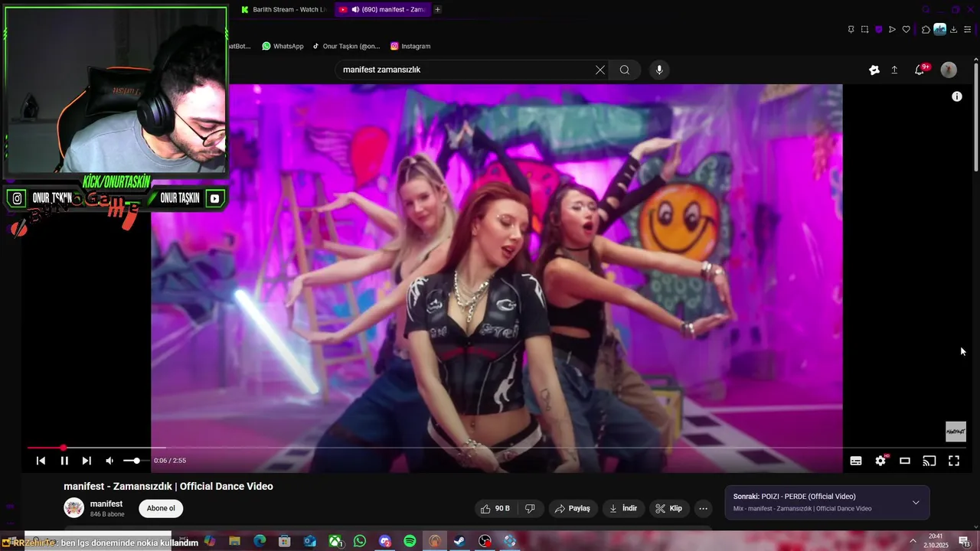Open the player settings gear
Screen dimensions: 980x551
pos(880,461)
